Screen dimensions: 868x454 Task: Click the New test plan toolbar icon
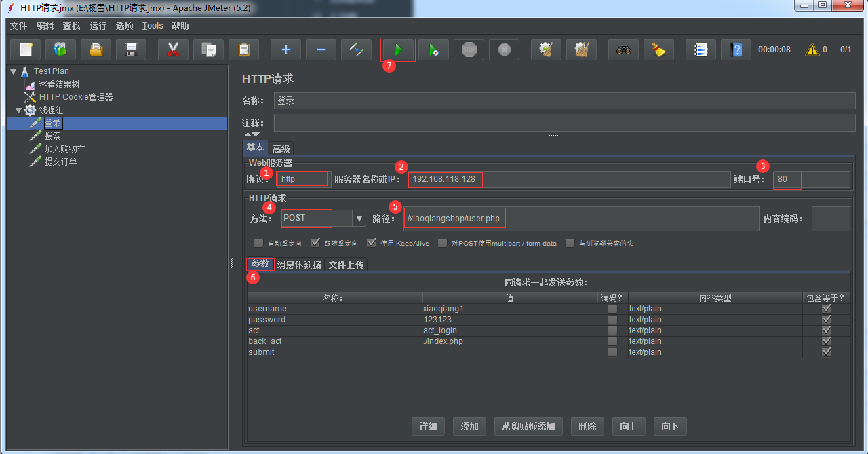(26, 50)
